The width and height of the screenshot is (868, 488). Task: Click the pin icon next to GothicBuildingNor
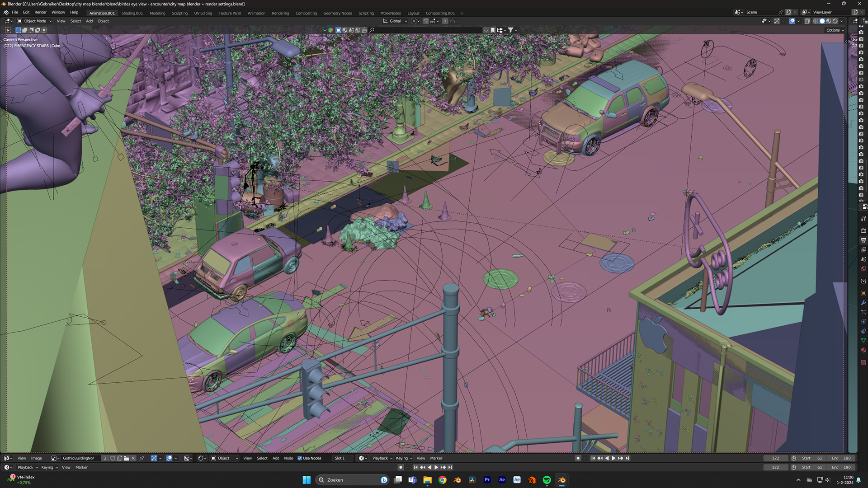pos(142,458)
